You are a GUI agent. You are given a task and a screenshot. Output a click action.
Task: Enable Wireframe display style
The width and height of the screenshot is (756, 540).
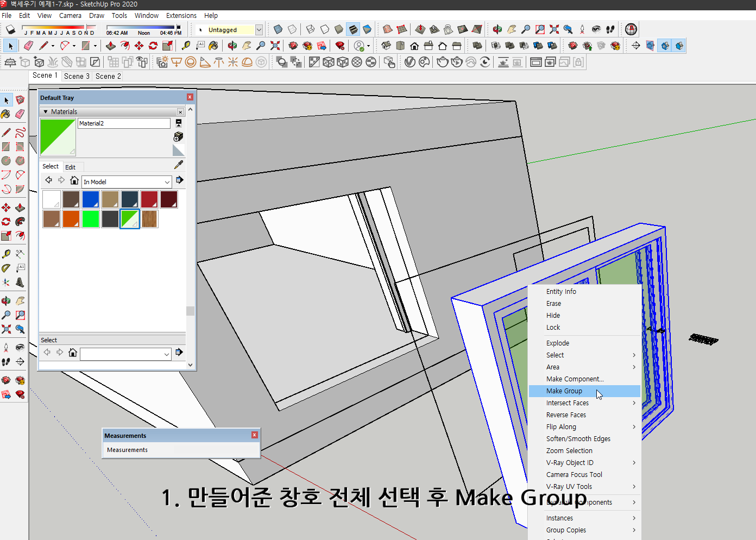[310, 29]
